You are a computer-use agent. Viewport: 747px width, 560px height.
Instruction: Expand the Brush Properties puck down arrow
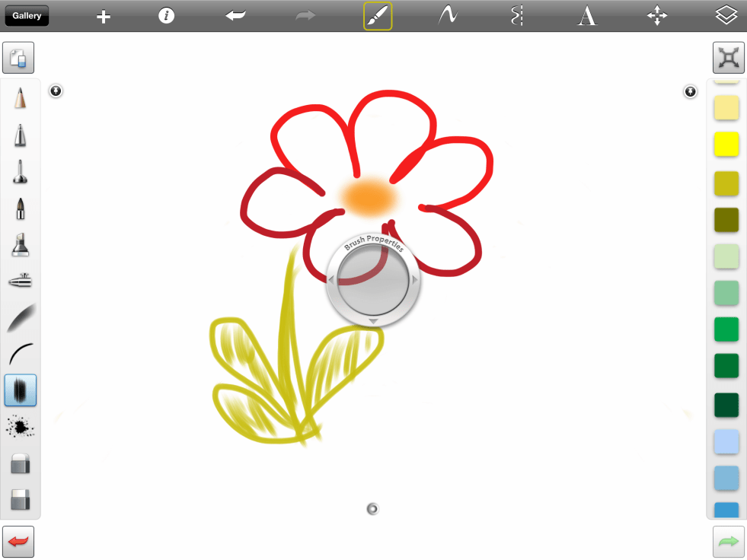[373, 322]
